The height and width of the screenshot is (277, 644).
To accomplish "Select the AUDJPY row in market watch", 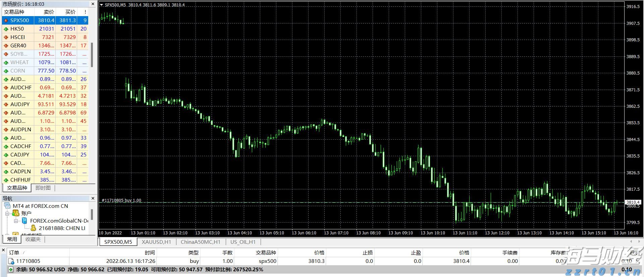I will [x=20, y=104].
